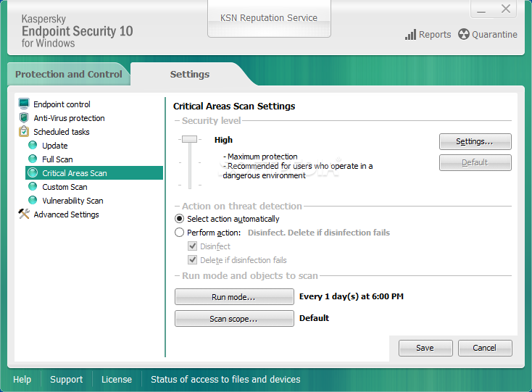
Task: Click the 'Default' scan scope value
Action: pos(314,318)
